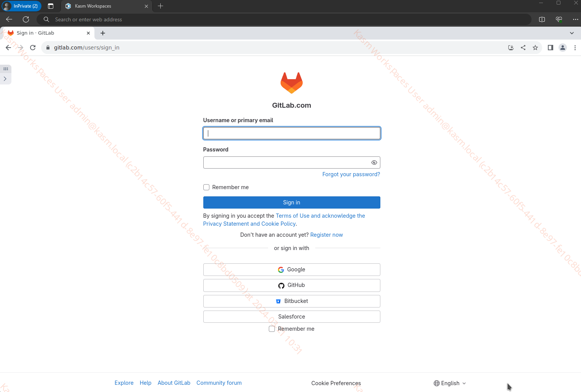Enable Remember me under Salesforce button
The height and width of the screenshot is (392, 581).
click(x=272, y=329)
